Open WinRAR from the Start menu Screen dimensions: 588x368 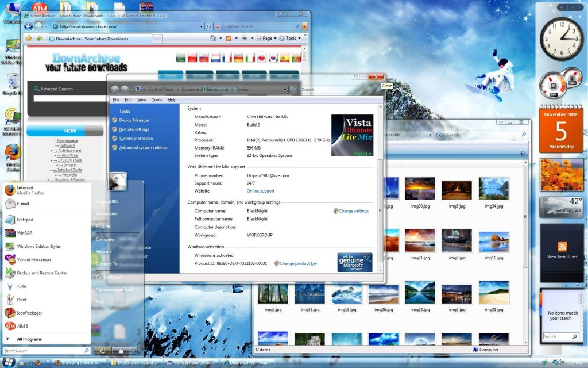24,233
